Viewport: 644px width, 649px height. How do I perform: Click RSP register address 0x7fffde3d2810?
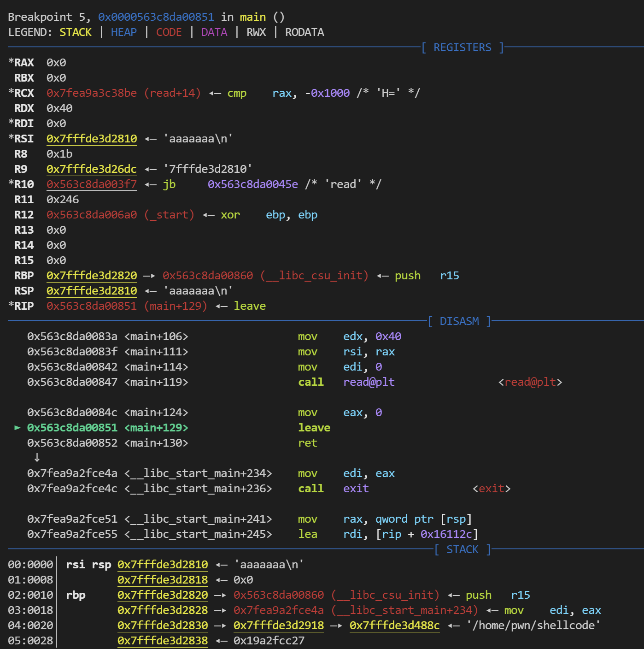[92, 291]
